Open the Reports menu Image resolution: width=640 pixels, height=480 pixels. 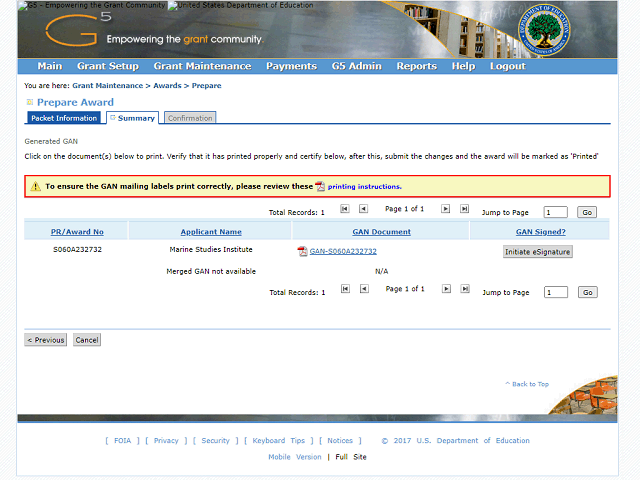[417, 66]
